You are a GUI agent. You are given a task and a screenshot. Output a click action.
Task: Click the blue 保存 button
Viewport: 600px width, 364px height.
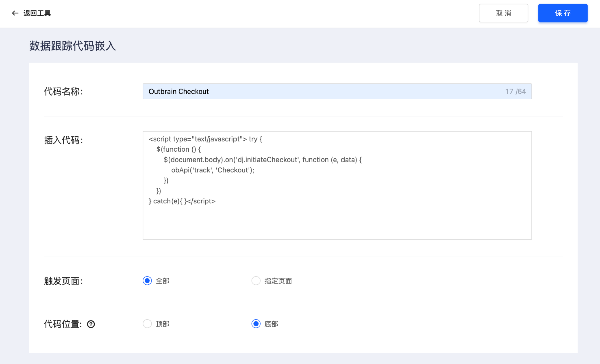pos(563,13)
